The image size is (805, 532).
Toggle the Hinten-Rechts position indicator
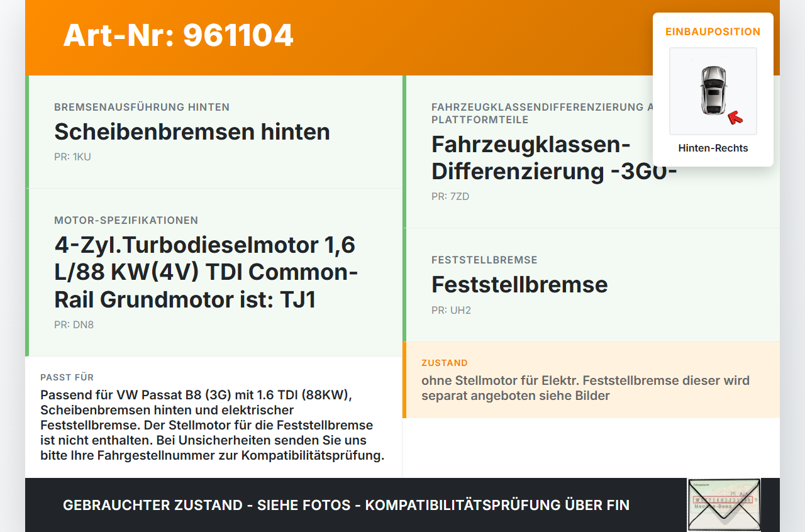713,148
